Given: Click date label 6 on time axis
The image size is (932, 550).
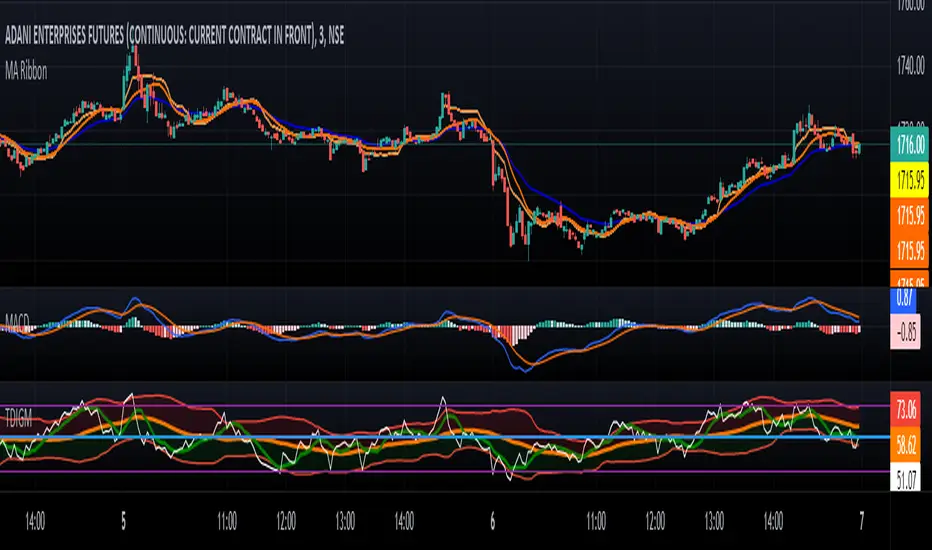Looking at the screenshot, I should coord(493,521).
